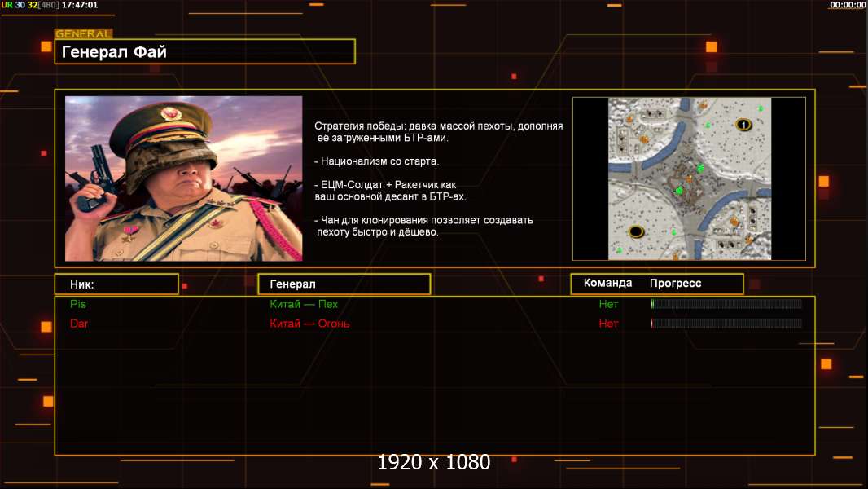Click the 'Чан для клонирования' tip
The width and height of the screenshot is (868, 489).
click(x=423, y=226)
